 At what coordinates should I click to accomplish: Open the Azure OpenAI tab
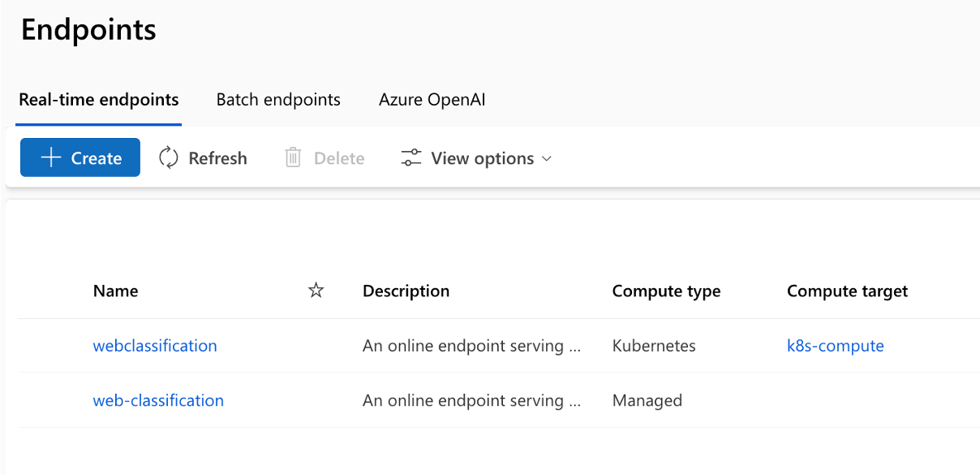point(432,100)
